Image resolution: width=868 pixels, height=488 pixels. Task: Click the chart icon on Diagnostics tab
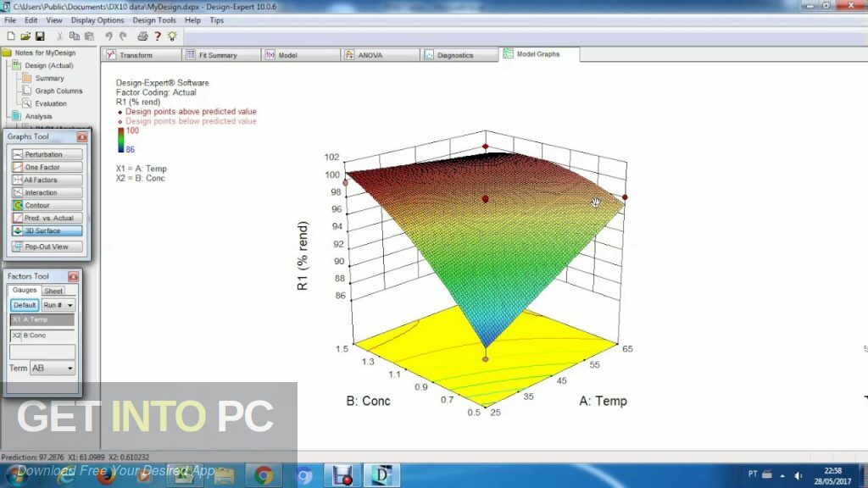(x=429, y=55)
